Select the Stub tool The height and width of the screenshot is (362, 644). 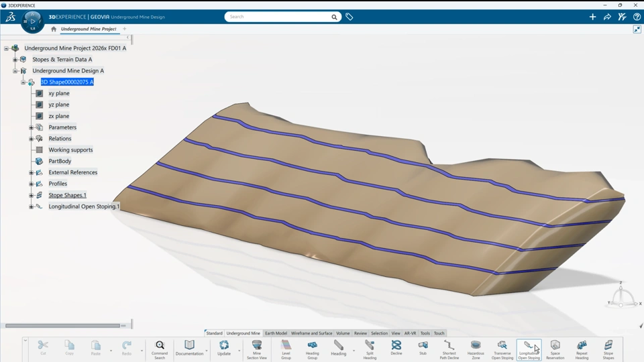423,348
